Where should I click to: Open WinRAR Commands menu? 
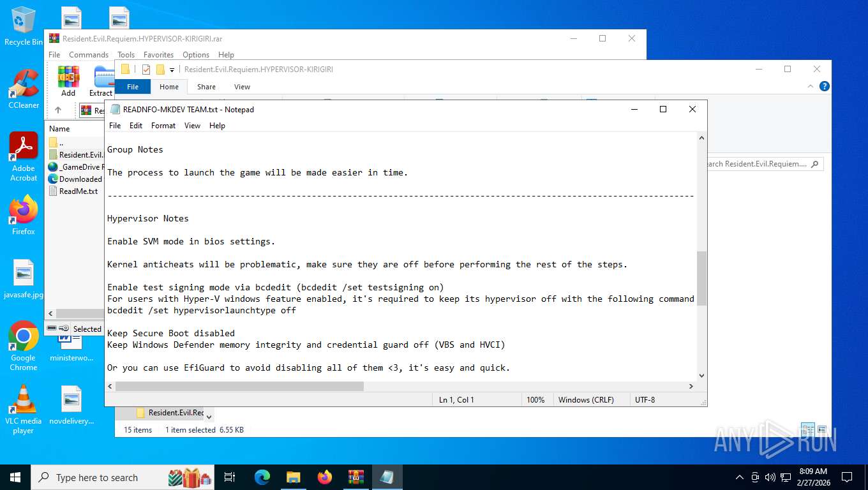coord(89,55)
